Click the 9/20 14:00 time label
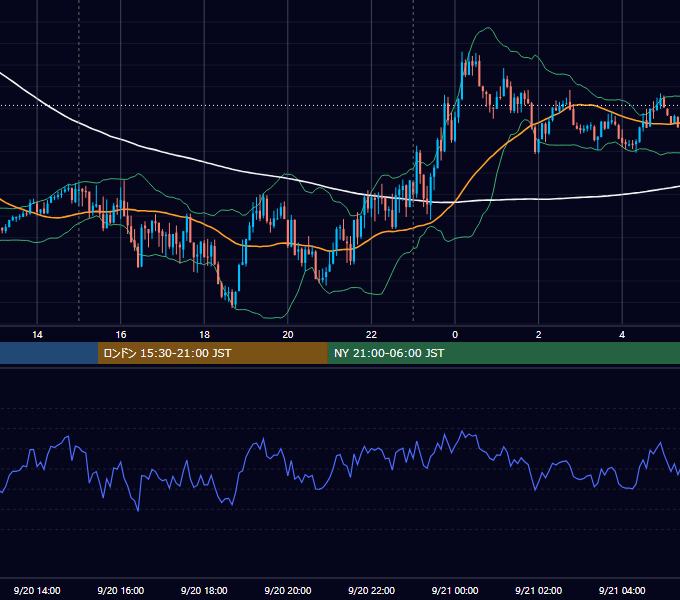This screenshot has width=680, height=600. 37,590
